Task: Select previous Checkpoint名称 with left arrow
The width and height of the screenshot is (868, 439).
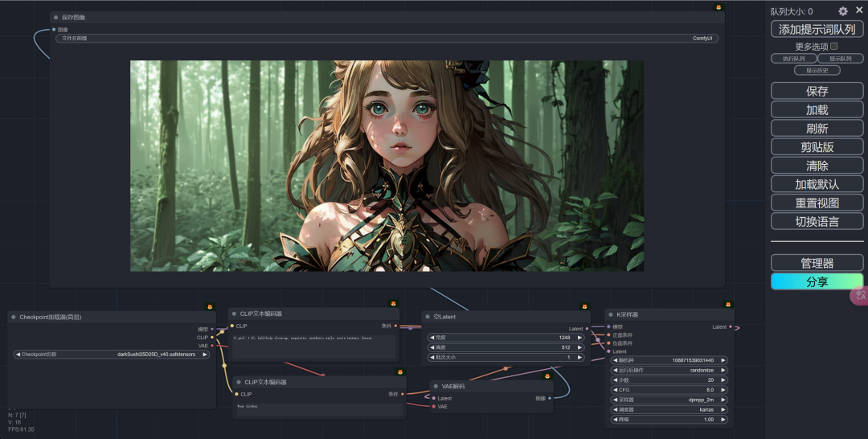Action: (x=18, y=355)
